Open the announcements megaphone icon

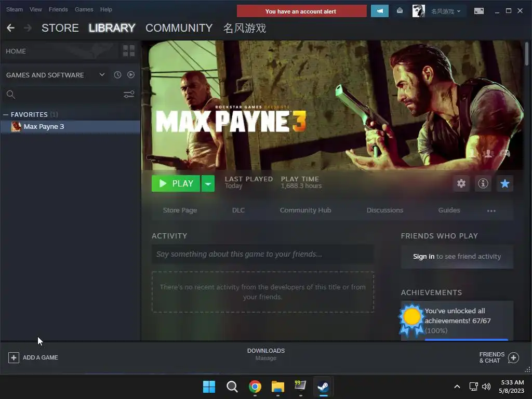(380, 11)
